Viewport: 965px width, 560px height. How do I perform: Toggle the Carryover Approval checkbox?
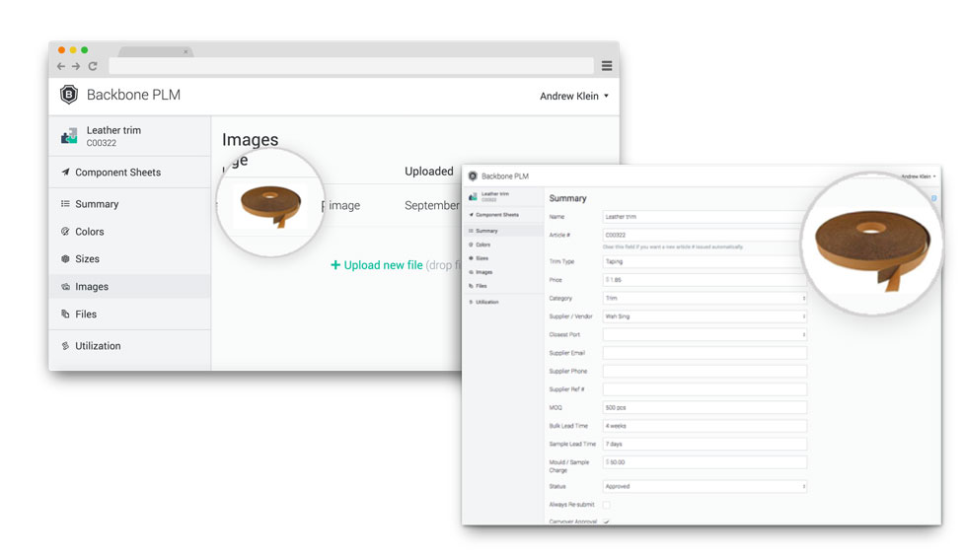[x=606, y=522]
